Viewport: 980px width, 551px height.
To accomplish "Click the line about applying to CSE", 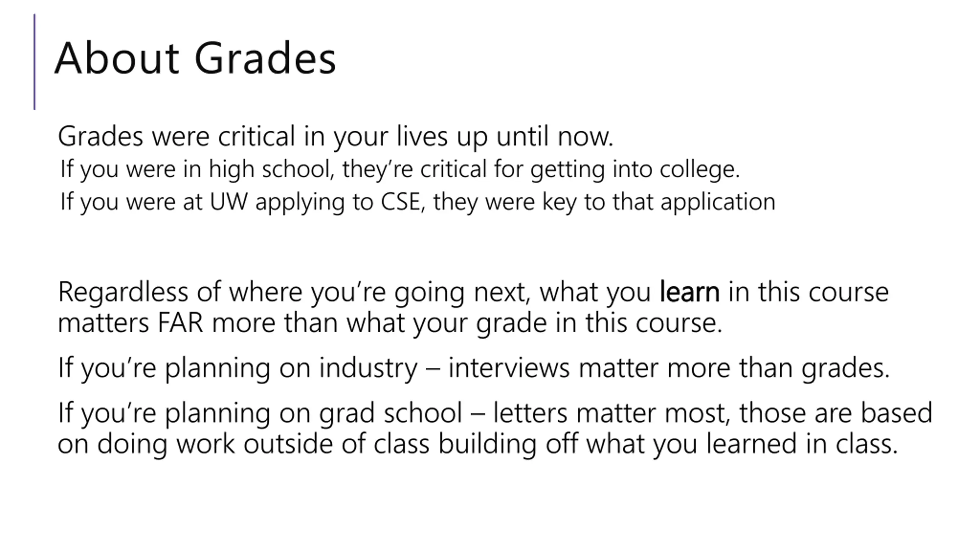I will click(418, 202).
